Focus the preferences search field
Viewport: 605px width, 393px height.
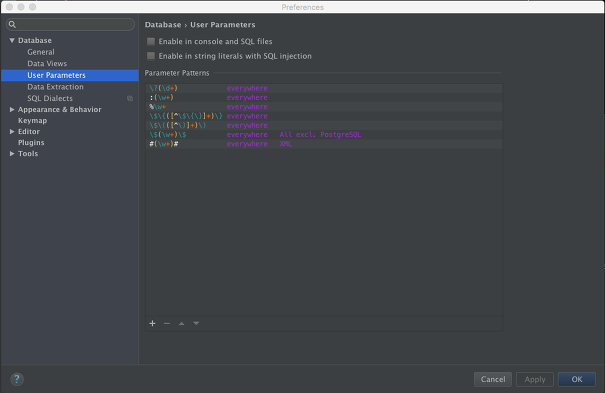[70, 25]
